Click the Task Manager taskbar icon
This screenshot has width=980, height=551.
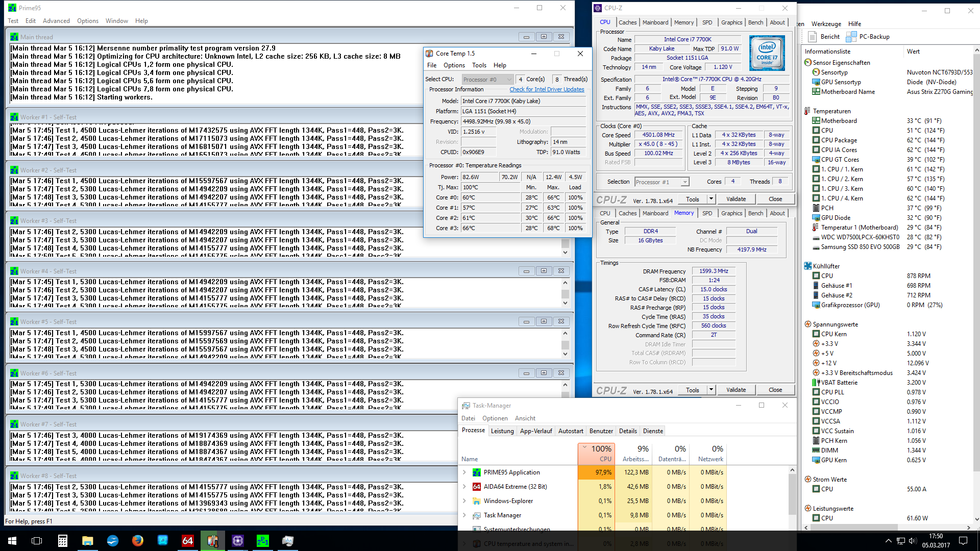(x=288, y=541)
